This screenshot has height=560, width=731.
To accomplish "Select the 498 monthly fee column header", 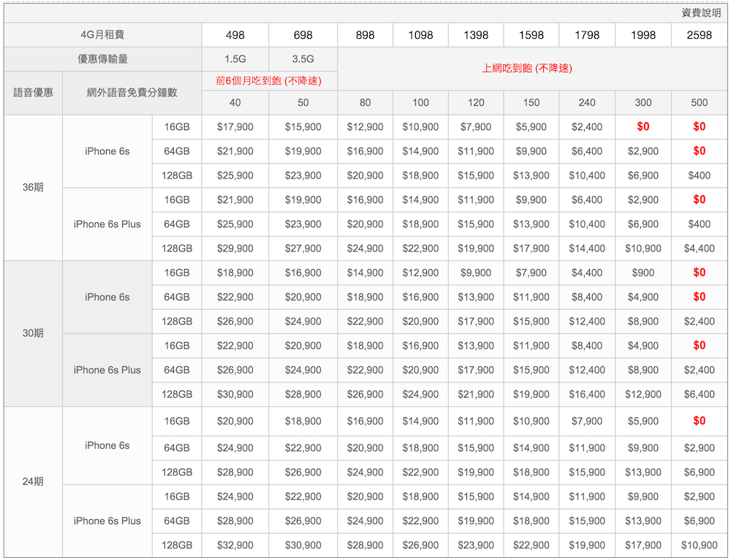I will coord(235,35).
